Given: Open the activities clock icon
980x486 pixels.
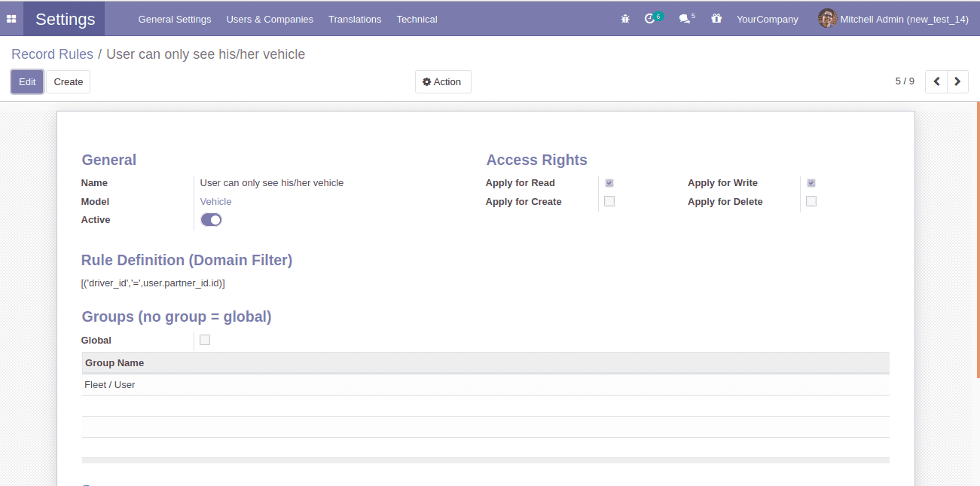Looking at the screenshot, I should pyautogui.click(x=650, y=19).
